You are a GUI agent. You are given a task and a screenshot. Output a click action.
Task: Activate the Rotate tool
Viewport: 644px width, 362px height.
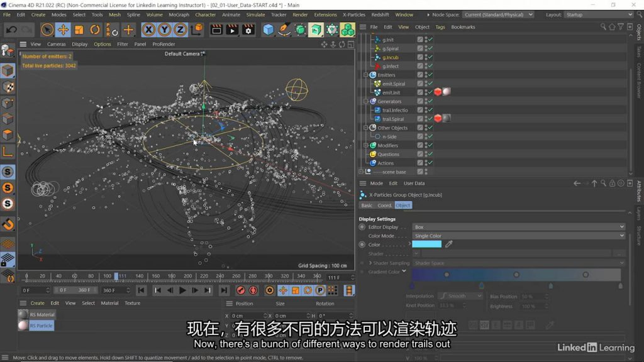(95, 30)
